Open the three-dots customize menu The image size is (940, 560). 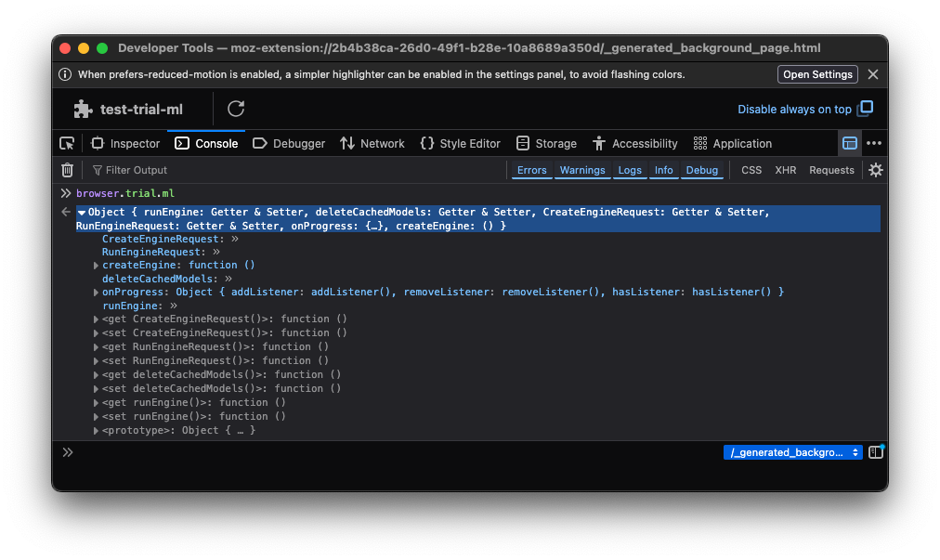(874, 143)
